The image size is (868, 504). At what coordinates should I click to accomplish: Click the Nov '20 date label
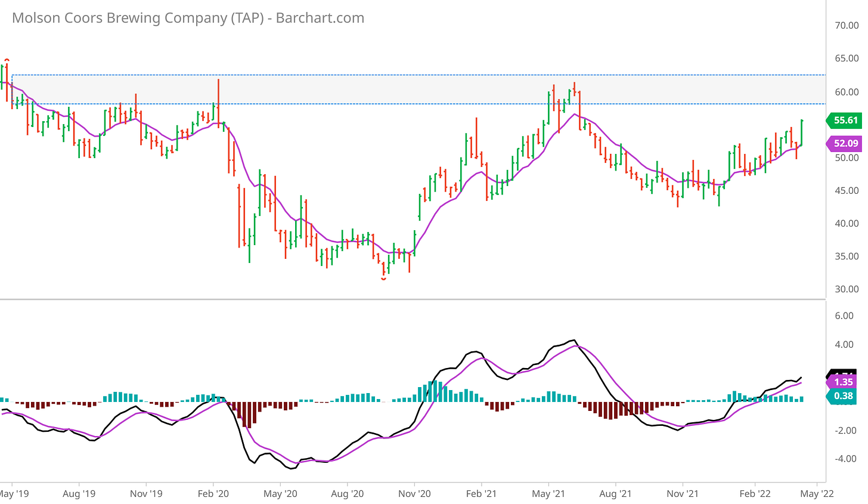point(414,494)
